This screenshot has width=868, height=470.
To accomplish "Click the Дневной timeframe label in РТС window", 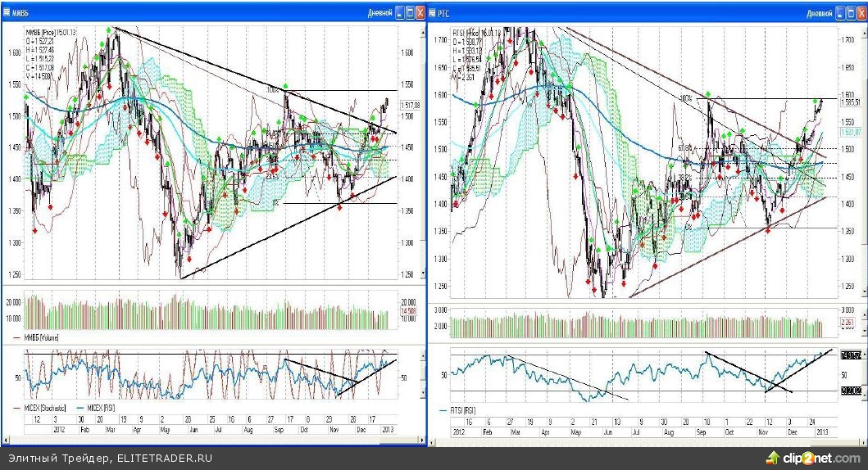I will pyautogui.click(x=820, y=12).
